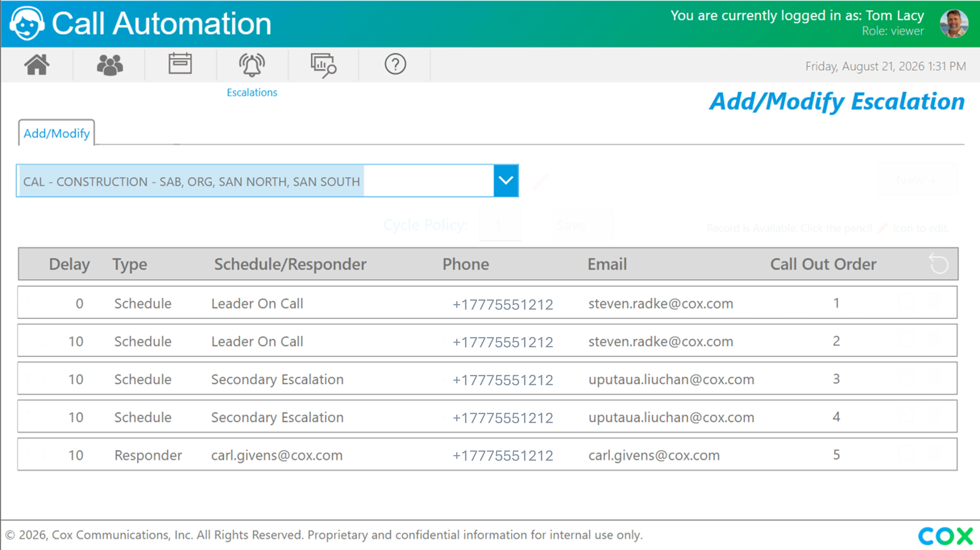The width and height of the screenshot is (980, 550).
Task: Click the date and time display
Action: 886,66
